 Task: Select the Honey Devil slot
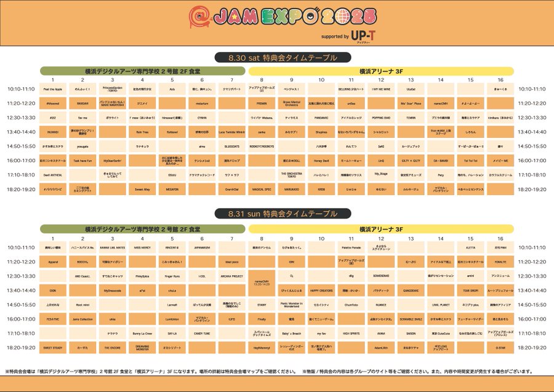321,161
